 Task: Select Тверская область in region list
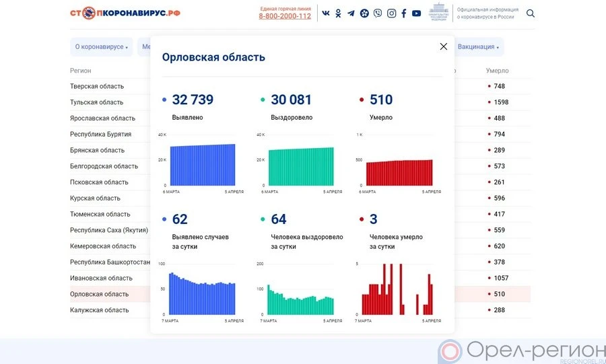coord(97,86)
